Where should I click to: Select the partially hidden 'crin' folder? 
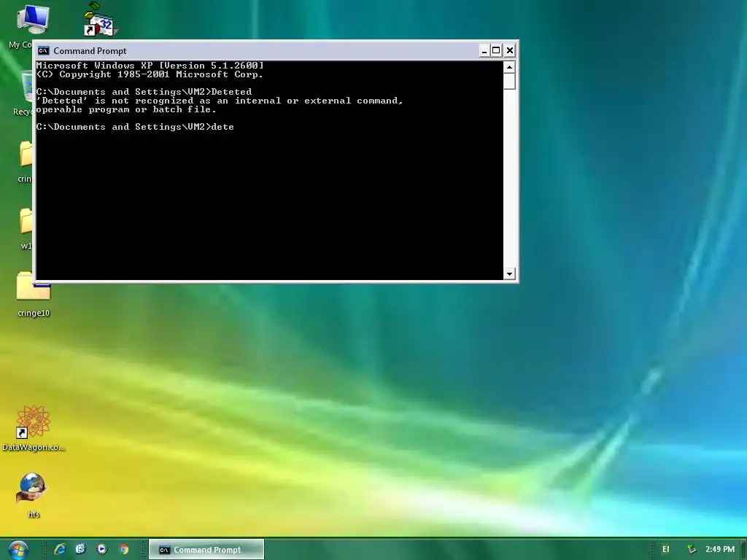pos(26,162)
